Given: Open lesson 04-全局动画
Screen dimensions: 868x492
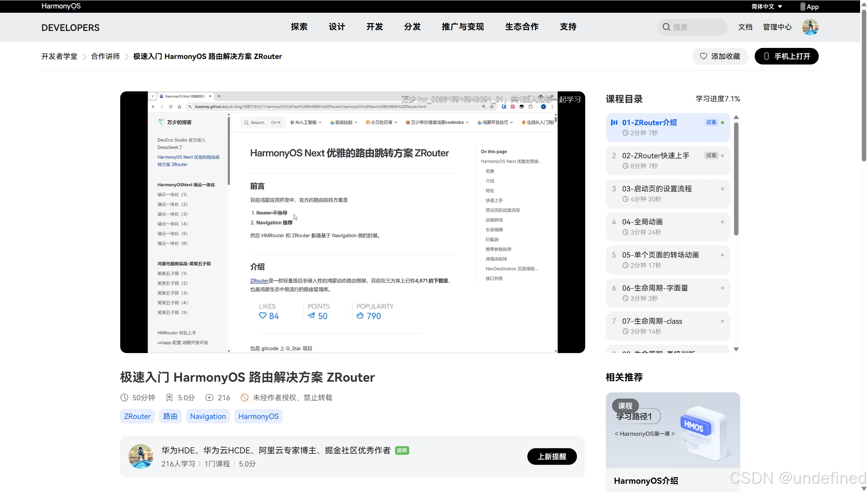Looking at the screenshot, I should [668, 227].
